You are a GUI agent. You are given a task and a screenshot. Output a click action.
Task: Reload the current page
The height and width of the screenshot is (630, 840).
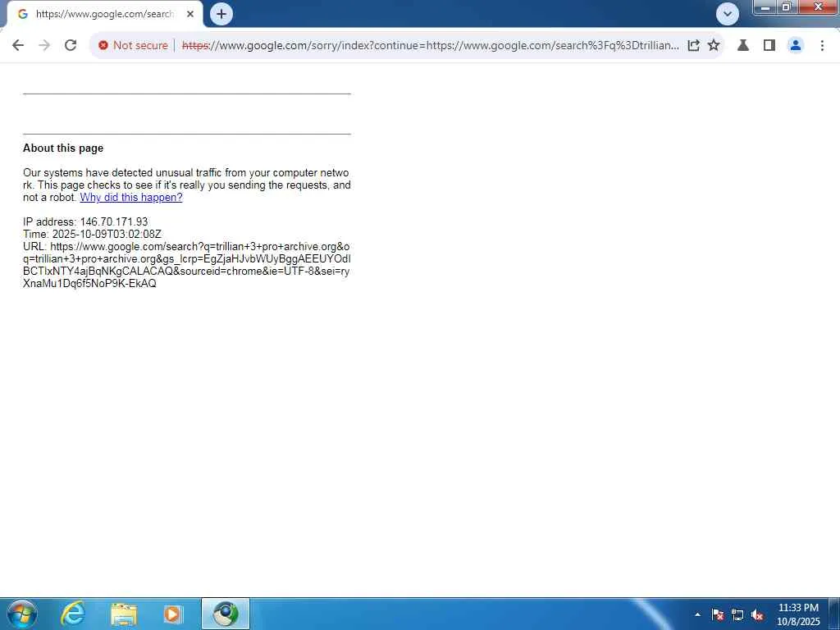[71, 46]
